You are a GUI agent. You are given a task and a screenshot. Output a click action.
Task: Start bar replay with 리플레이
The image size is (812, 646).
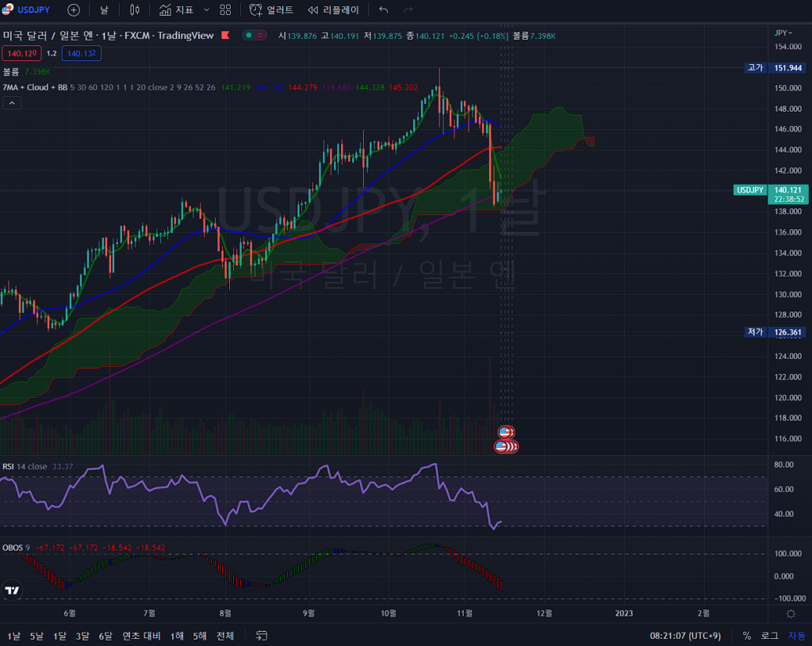[333, 10]
